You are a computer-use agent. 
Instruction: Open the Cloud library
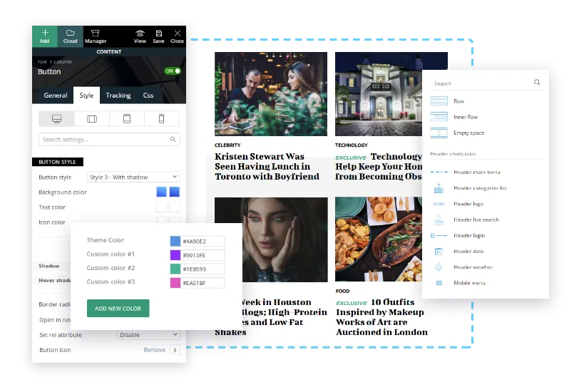pos(70,36)
